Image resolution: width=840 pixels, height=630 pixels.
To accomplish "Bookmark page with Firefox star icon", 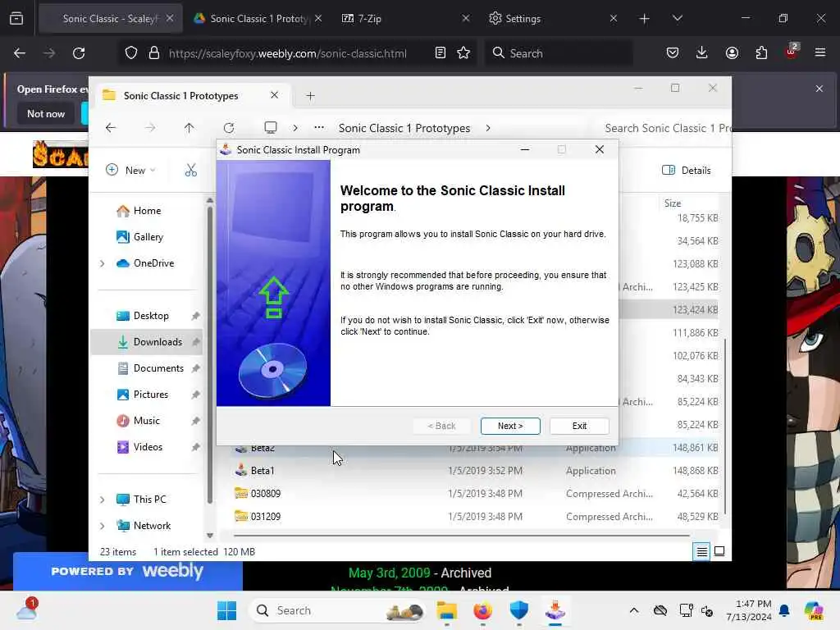I will tap(463, 53).
